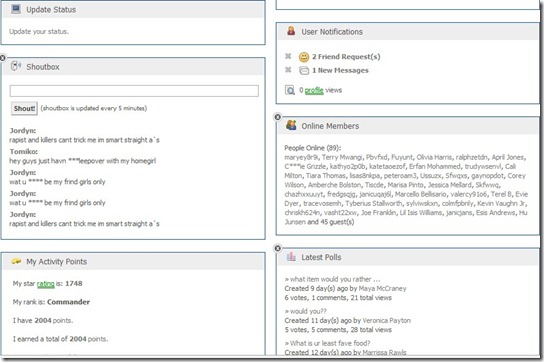This screenshot has width=544, height=362.
Task: Click the shoutbox message input field
Action: pos(134,91)
